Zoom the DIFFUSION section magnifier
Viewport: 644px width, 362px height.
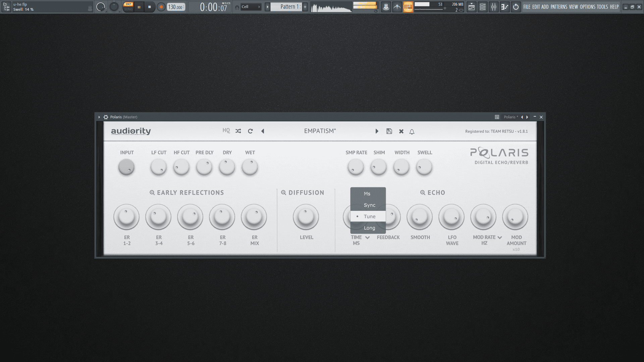coord(284,193)
